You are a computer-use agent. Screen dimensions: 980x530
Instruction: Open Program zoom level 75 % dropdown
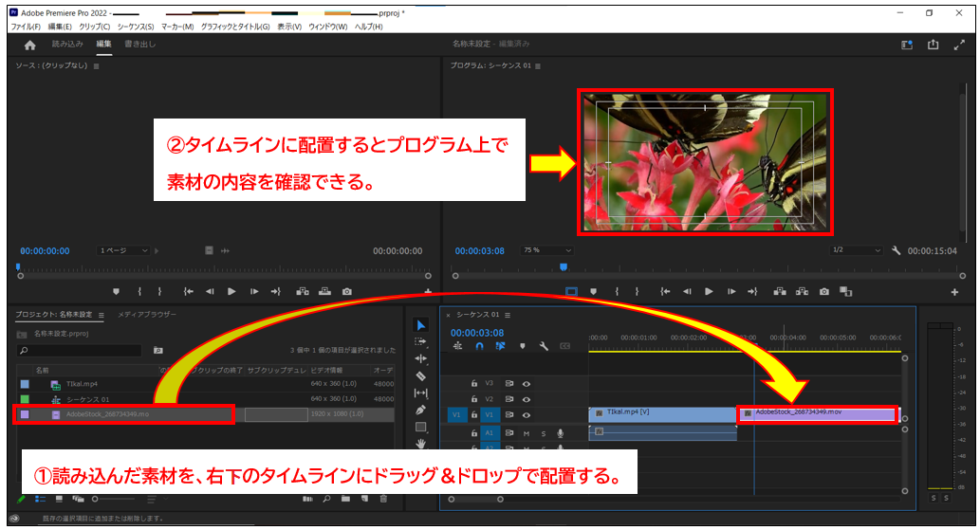[546, 250]
